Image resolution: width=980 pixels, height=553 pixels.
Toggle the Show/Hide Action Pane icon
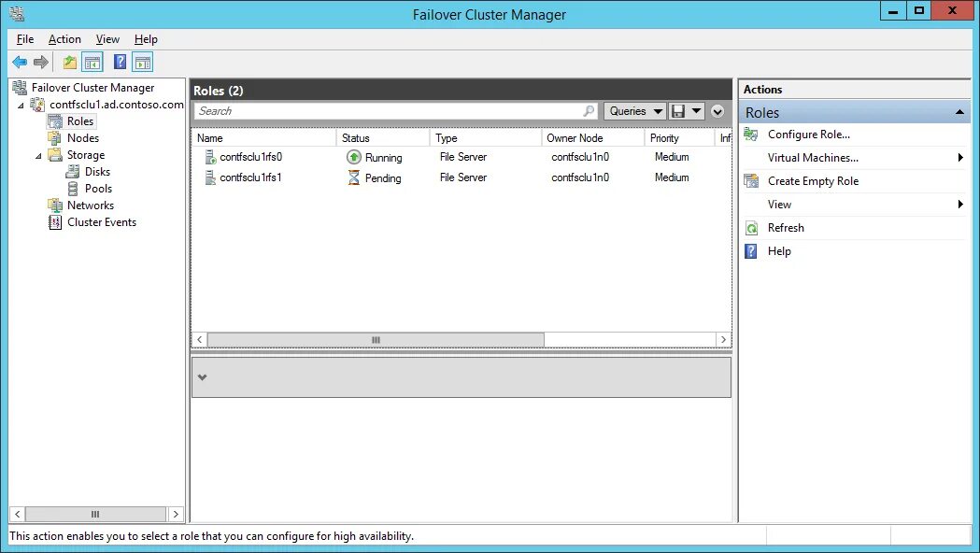(x=143, y=62)
